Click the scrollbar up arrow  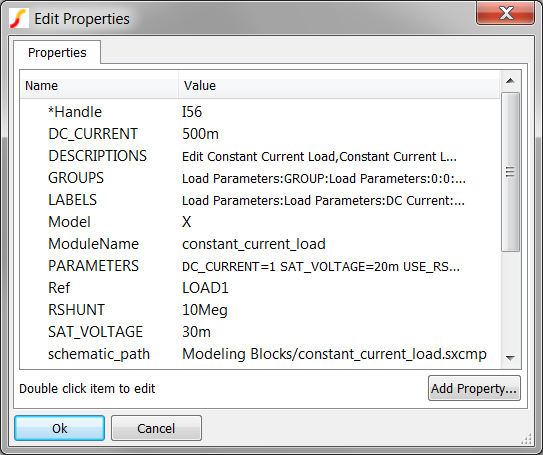510,81
